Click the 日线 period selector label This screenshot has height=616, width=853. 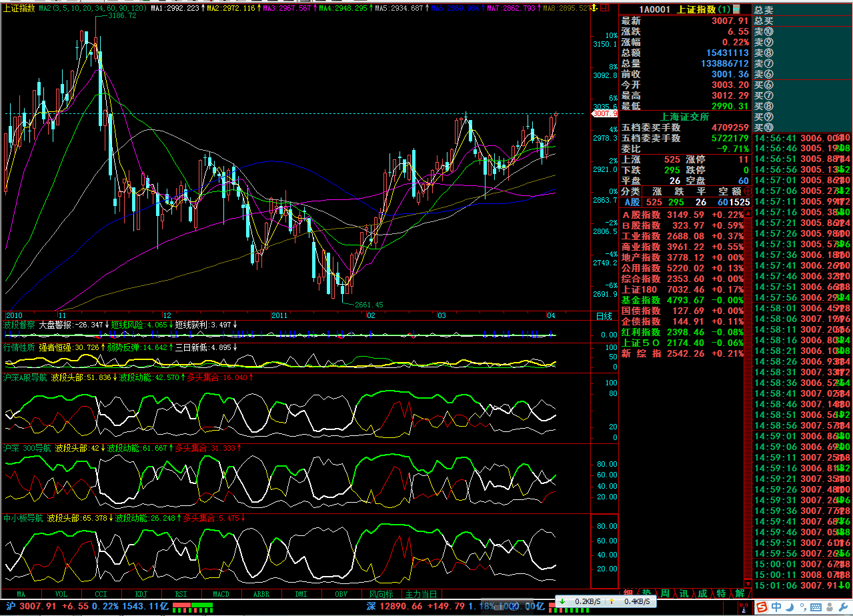[604, 315]
